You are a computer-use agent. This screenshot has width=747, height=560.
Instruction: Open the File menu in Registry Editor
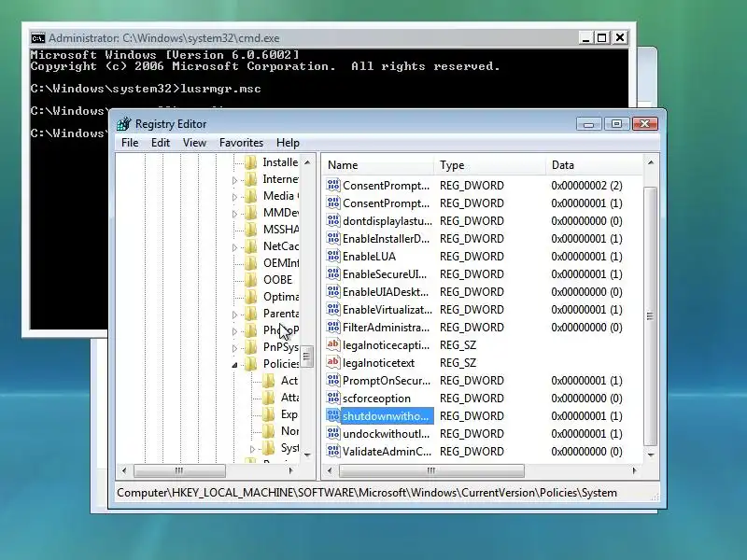(130, 143)
